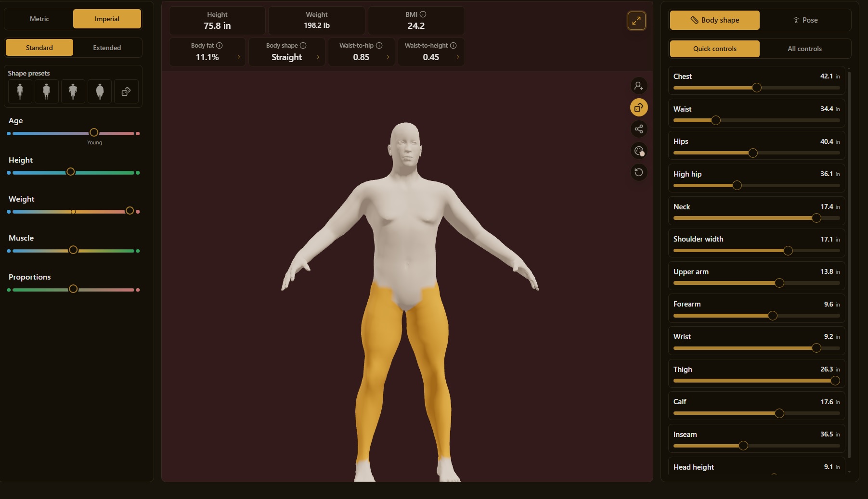Screen dimensions: 868x499
Task: Expand the Body shape Straight details chevron
Action: point(318,57)
